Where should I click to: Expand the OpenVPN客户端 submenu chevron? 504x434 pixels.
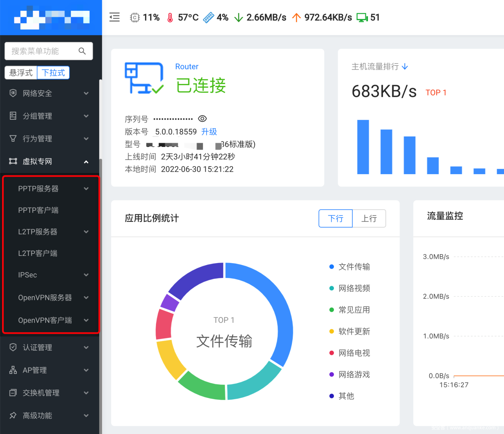86,320
